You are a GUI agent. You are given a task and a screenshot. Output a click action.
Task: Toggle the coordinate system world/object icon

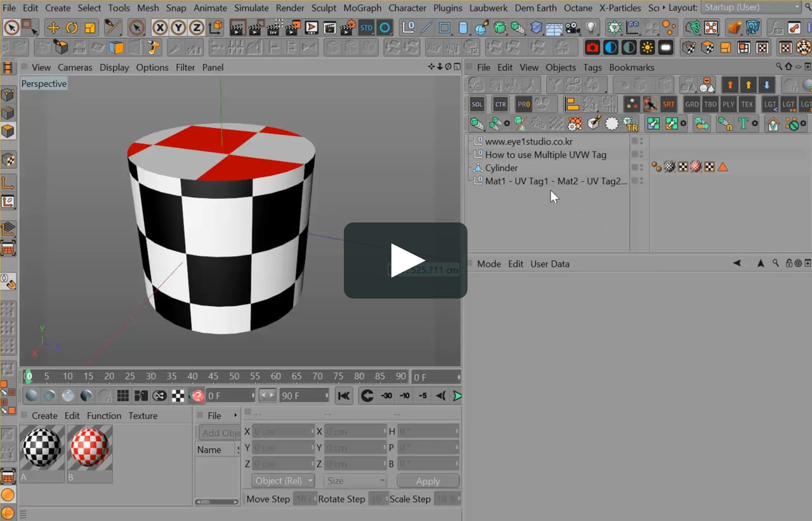(x=216, y=28)
